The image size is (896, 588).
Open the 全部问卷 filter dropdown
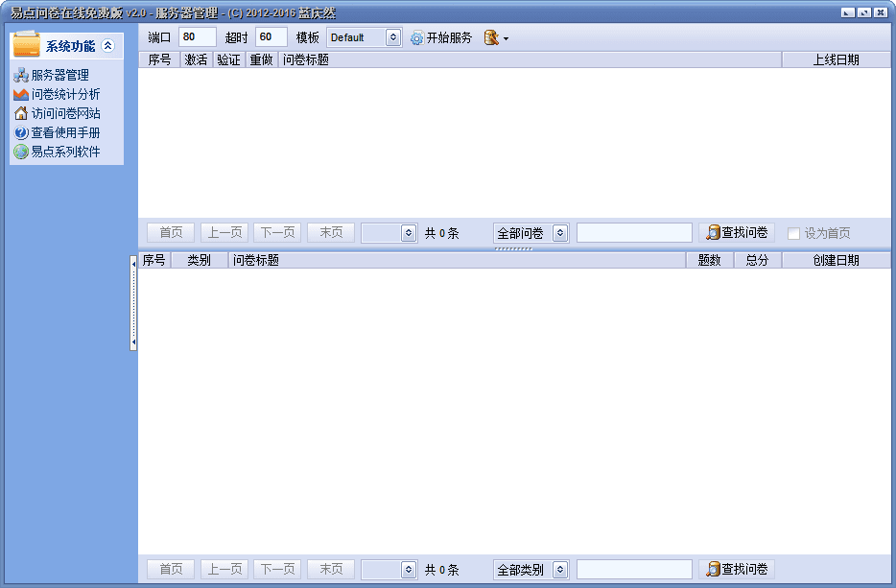click(560, 233)
